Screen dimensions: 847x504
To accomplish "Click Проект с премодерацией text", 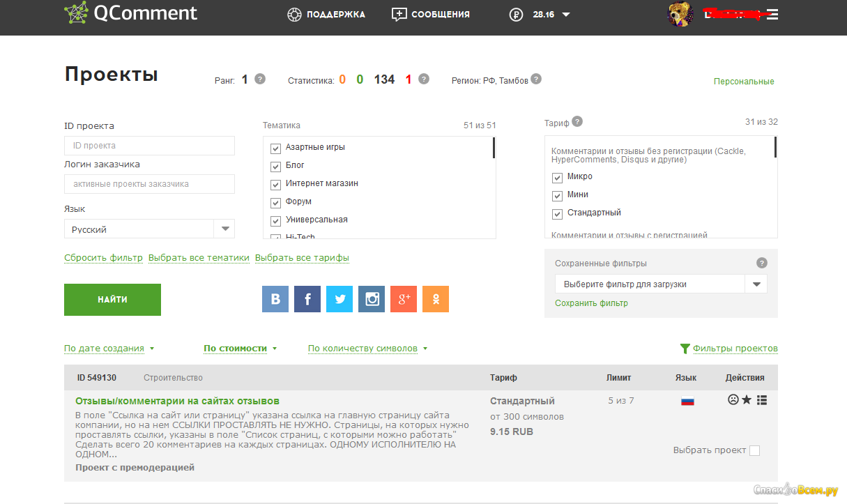I will click(x=135, y=467).
